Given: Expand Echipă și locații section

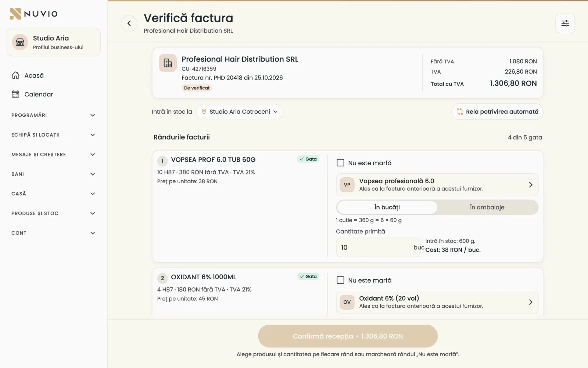Looking at the screenshot, I should tap(53, 135).
